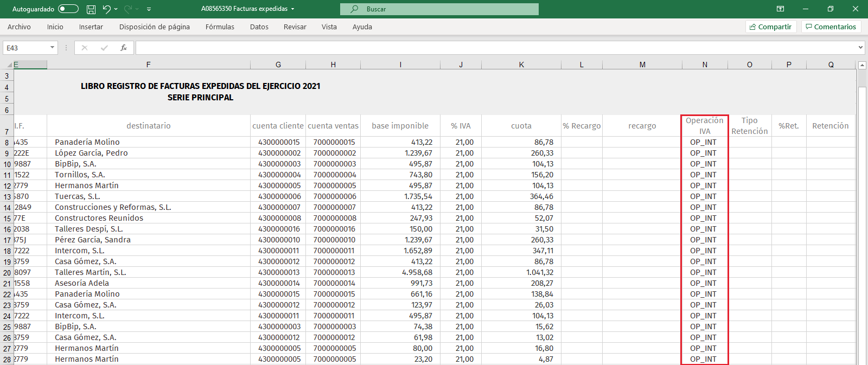Switch to the Disposición de página tab
This screenshot has width=868, height=365.
[x=155, y=27]
